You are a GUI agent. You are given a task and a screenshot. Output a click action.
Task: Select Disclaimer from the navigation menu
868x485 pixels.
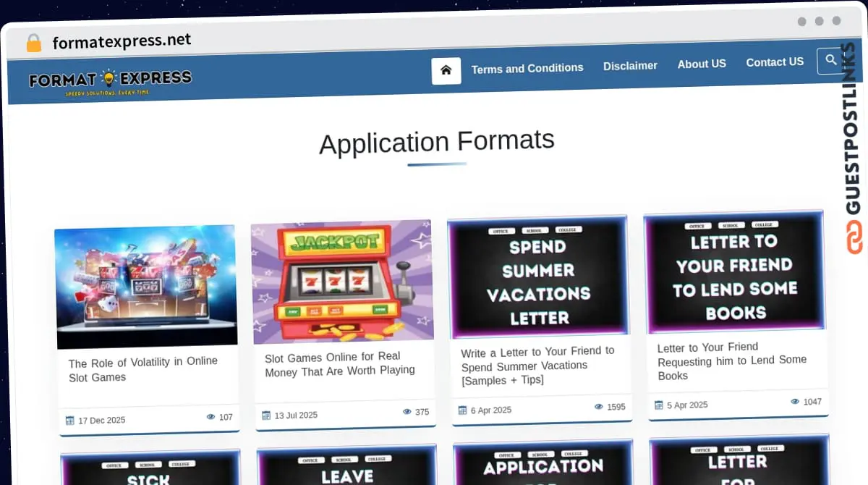pos(630,65)
